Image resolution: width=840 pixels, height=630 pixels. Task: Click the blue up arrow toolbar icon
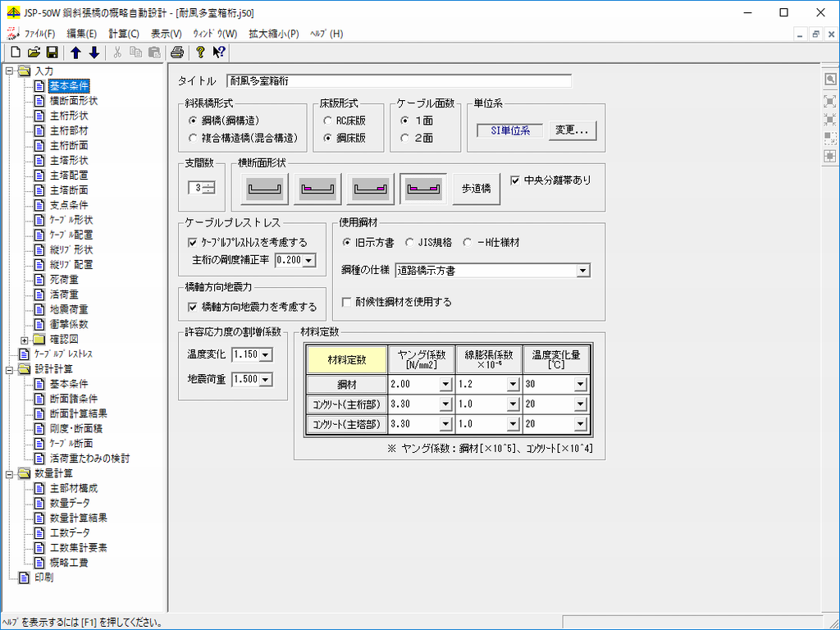pos(75,52)
